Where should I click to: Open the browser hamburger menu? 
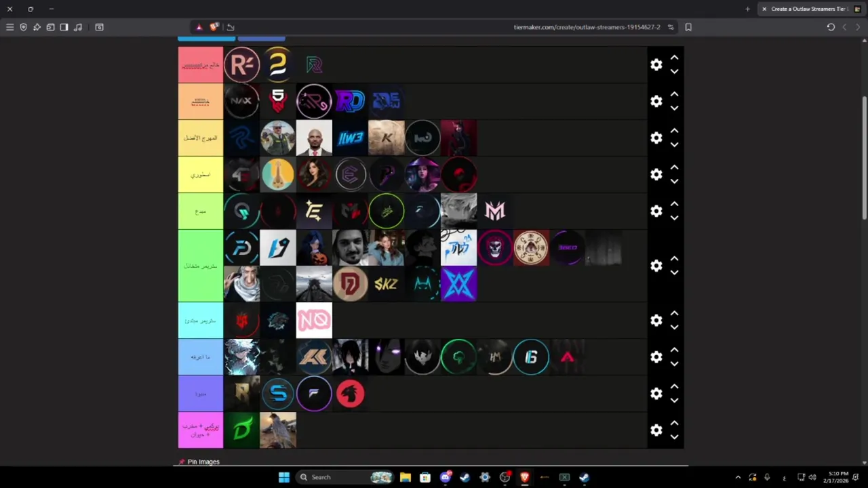pyautogui.click(x=9, y=27)
